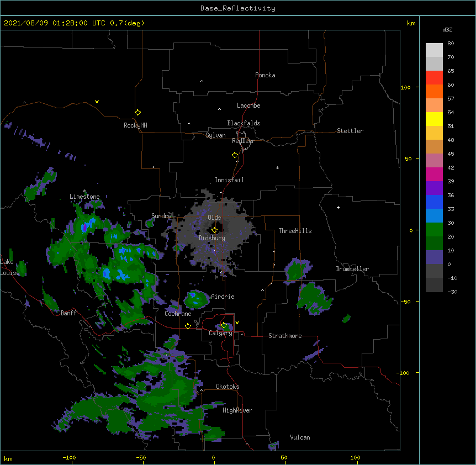
Task: Select the RockyMH label
Action: [135, 125]
